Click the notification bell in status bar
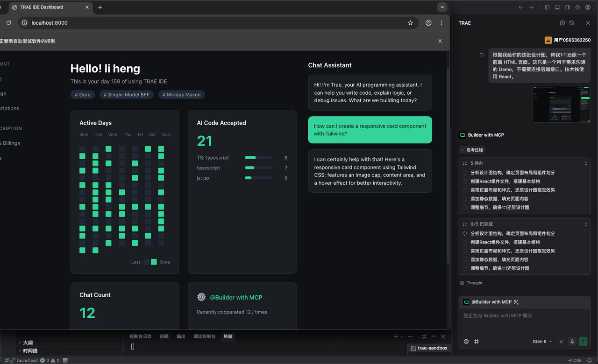The width and height of the screenshot is (598, 364). click(x=590, y=360)
